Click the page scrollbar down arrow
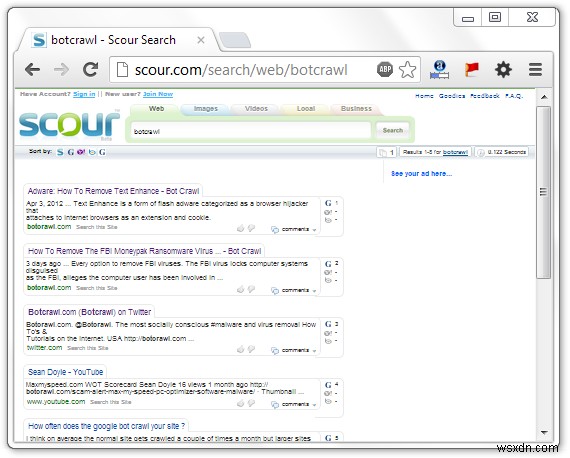The height and width of the screenshot is (458, 570). (544, 433)
